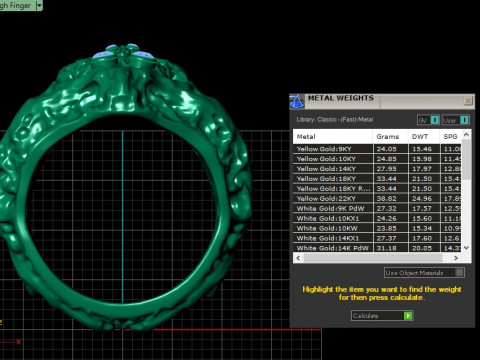Click the horizontal scrollbar thumb under metal table

(x=373, y=258)
